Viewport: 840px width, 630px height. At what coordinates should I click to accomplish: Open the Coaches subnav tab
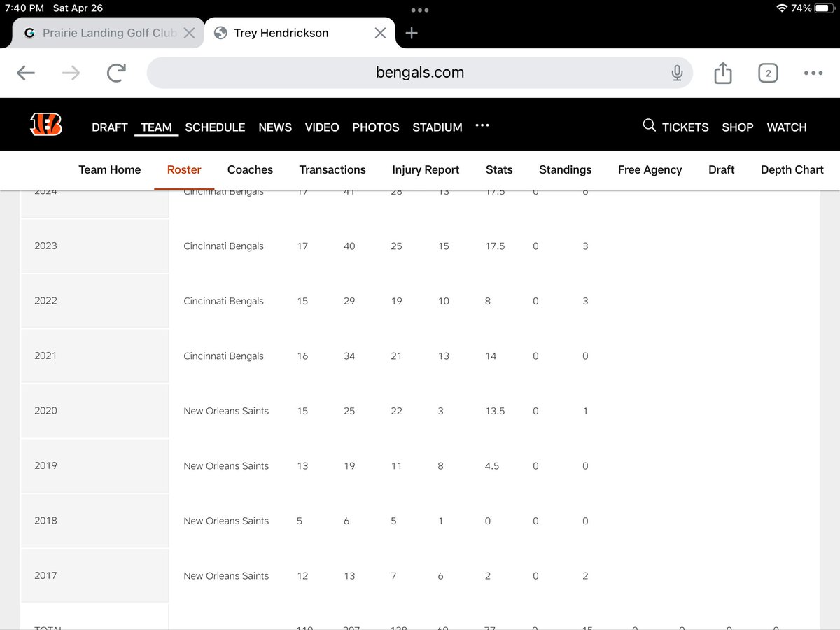point(250,169)
